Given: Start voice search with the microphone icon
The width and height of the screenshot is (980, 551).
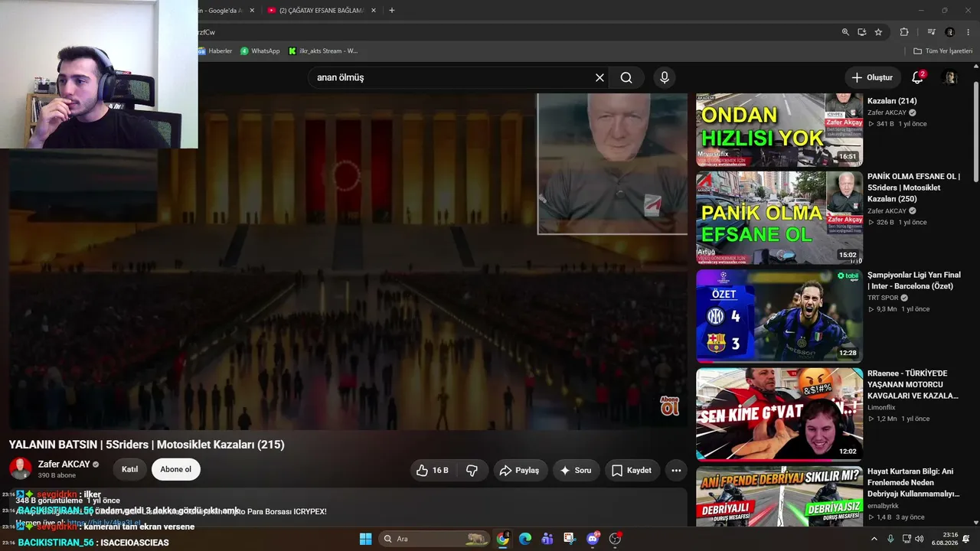Looking at the screenshot, I should [665, 77].
